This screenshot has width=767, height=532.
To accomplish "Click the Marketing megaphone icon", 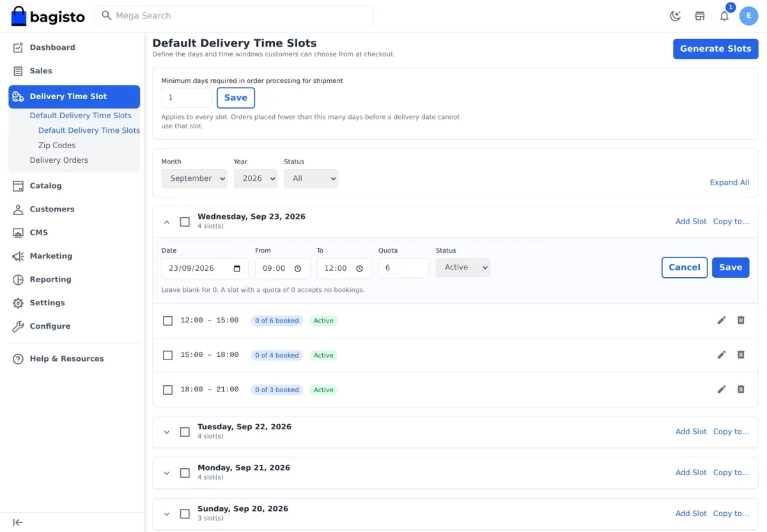I will click(18, 256).
